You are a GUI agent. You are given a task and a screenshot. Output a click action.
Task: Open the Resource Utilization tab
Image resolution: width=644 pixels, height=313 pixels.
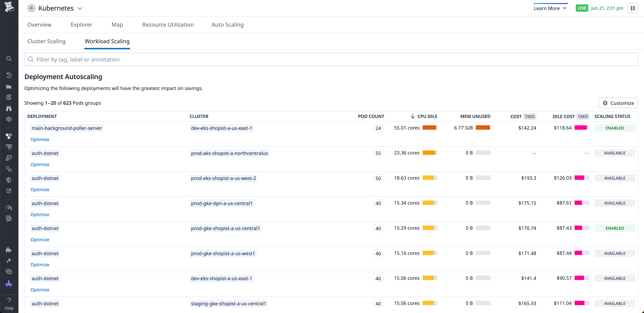coord(168,24)
